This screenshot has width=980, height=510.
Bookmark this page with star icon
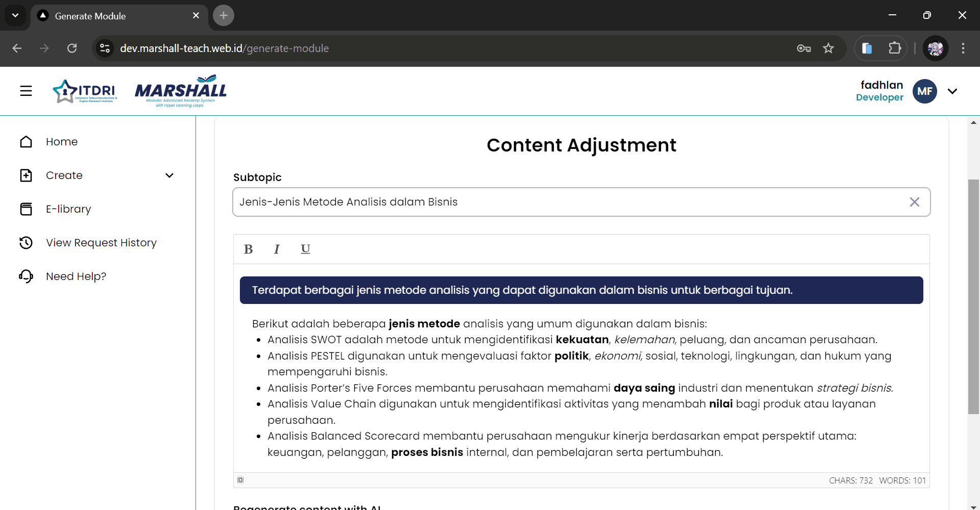click(x=828, y=48)
